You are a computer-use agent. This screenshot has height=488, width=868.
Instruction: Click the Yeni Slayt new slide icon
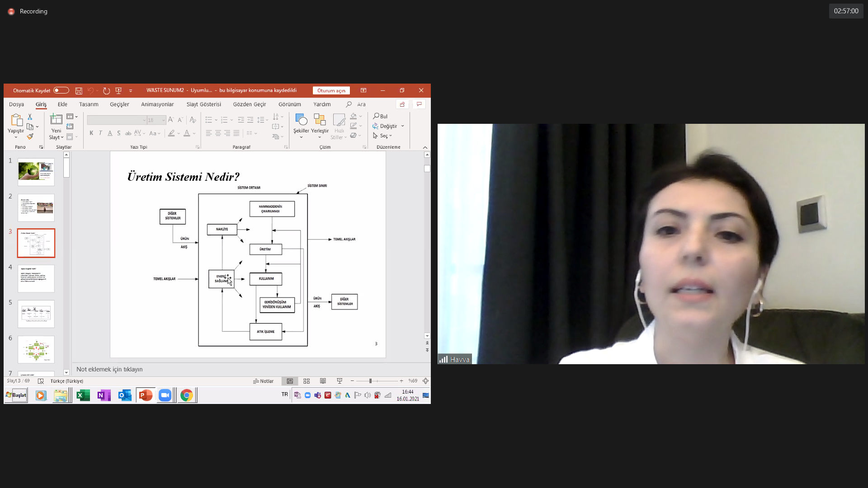56,119
